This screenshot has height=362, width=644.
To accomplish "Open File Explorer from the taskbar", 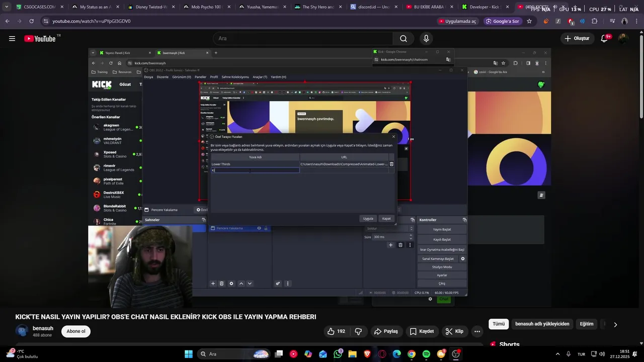I will click(x=352, y=354).
